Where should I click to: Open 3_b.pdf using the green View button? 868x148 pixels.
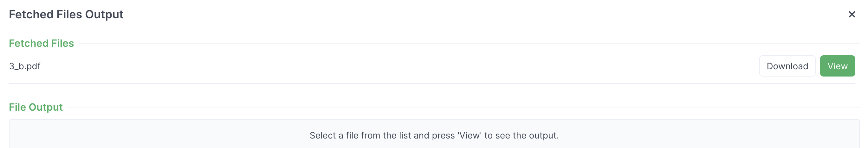(837, 66)
